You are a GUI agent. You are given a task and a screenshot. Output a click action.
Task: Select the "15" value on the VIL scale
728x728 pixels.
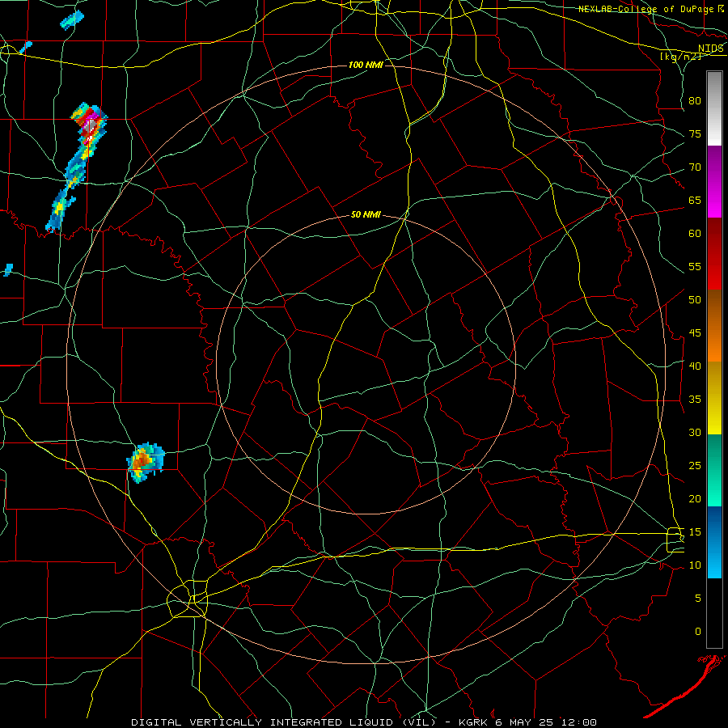click(x=695, y=532)
